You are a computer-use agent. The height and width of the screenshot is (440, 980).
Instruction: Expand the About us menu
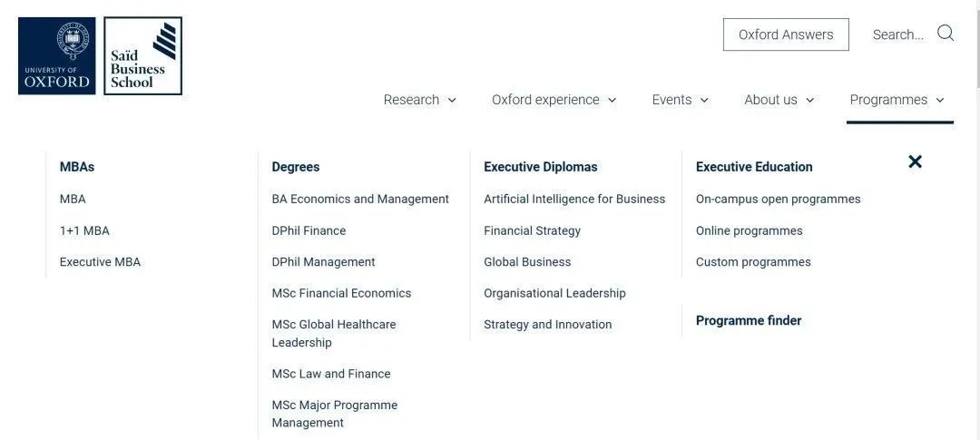click(x=779, y=100)
